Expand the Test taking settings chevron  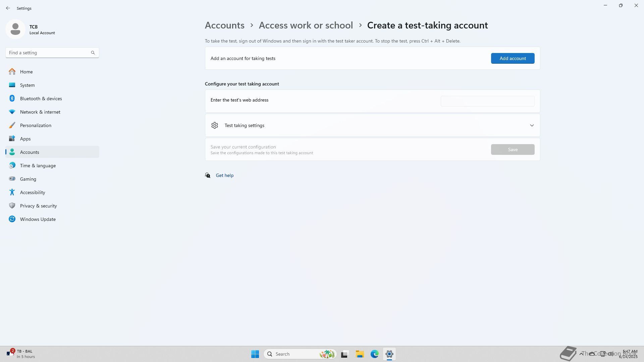[532, 125]
